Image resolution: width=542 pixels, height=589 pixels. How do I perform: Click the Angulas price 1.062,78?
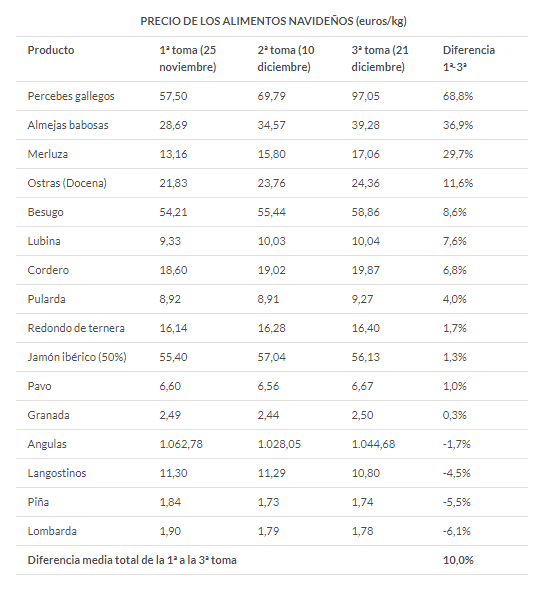[x=181, y=444]
